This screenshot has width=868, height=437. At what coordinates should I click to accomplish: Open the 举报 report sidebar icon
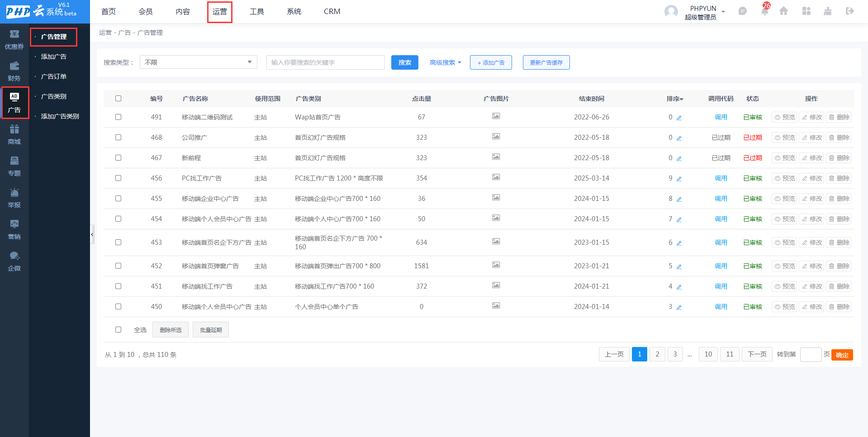tap(14, 198)
